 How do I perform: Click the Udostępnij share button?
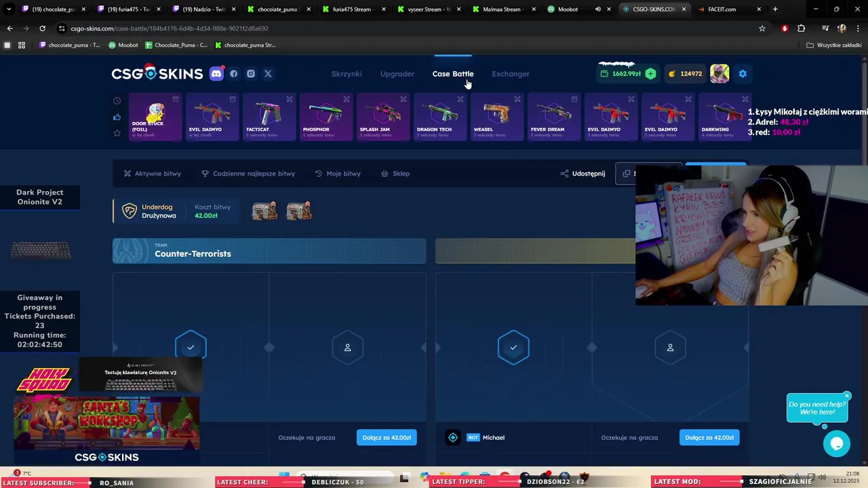pos(583,174)
